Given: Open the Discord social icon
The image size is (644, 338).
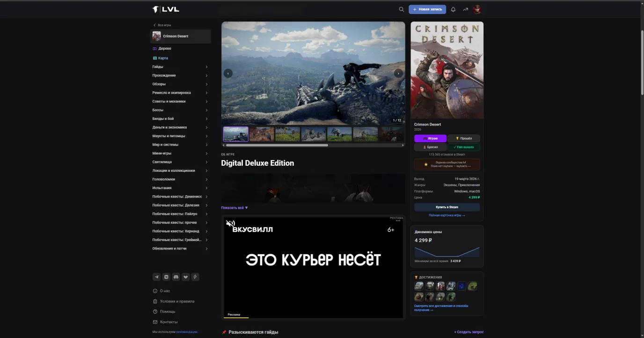Looking at the screenshot, I should click(x=176, y=277).
